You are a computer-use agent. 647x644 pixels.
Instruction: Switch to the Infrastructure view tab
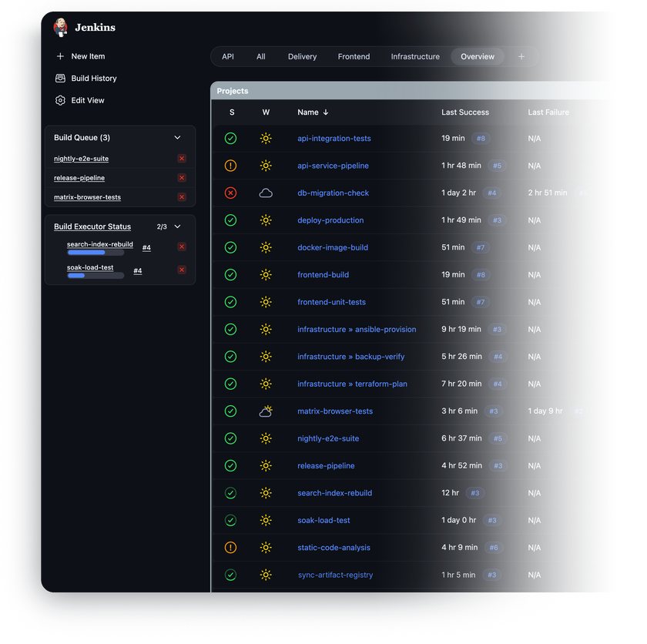click(x=415, y=56)
